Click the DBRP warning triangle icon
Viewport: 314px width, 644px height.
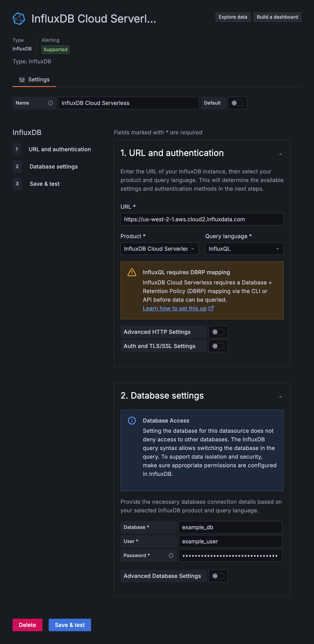[132, 272]
